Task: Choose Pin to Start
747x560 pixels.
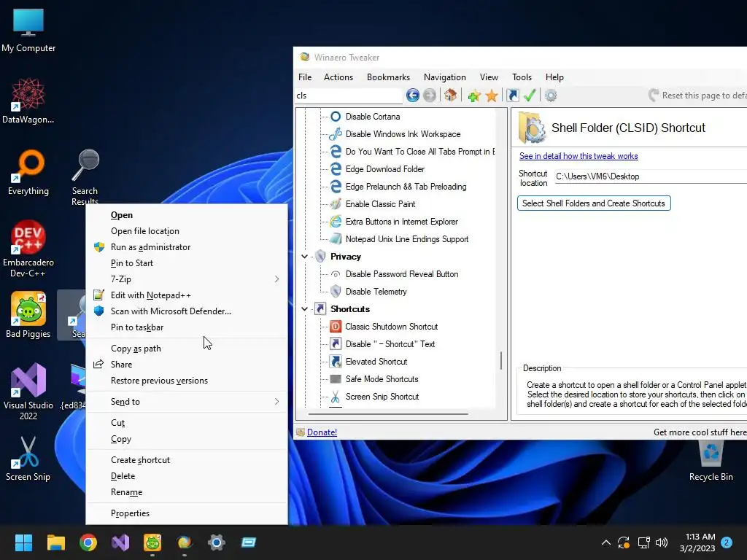Action: coord(187,263)
